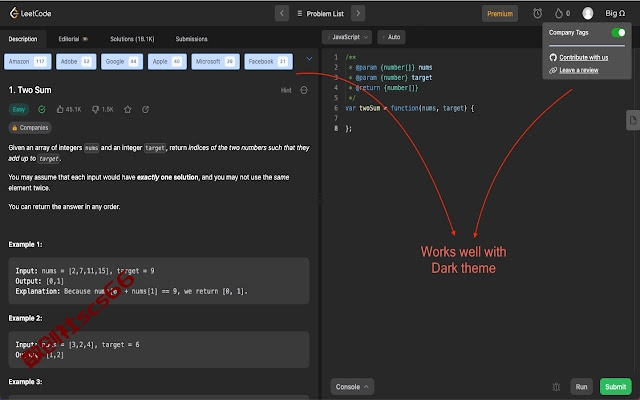Screen dimensions: 640x400
Task: Open the JavaScript language dropdown
Action: pyautogui.click(x=347, y=37)
